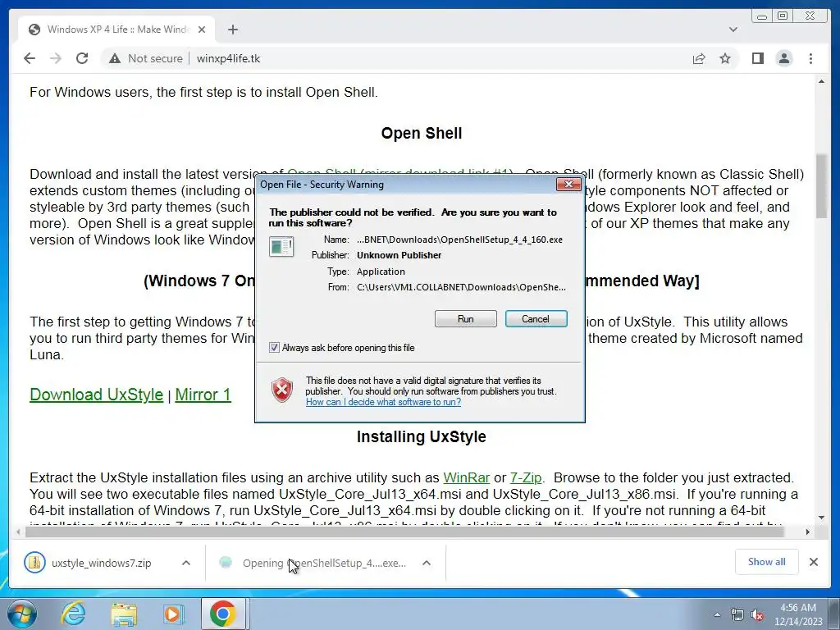Image resolution: width=840 pixels, height=630 pixels.
Task: Expand the tab search chevron
Action: tap(733, 30)
